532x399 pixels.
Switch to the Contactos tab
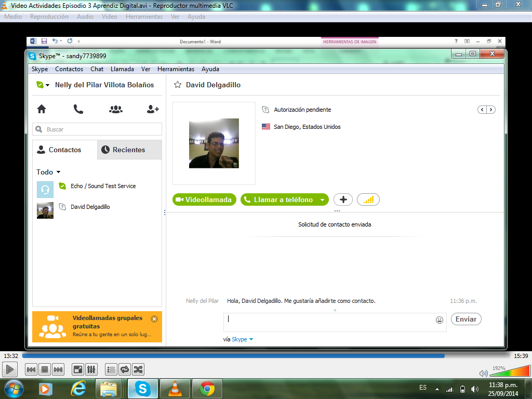(65, 150)
